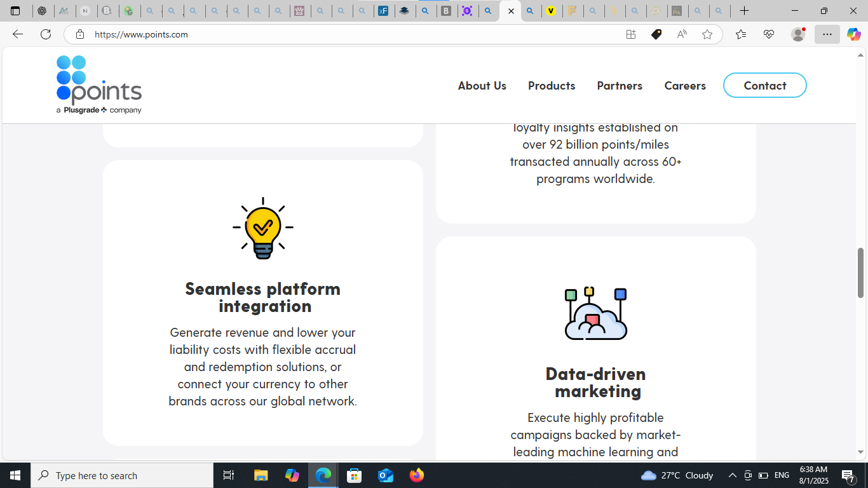Open the Windows Start menu
Viewport: 868px width, 488px height.
[15, 475]
